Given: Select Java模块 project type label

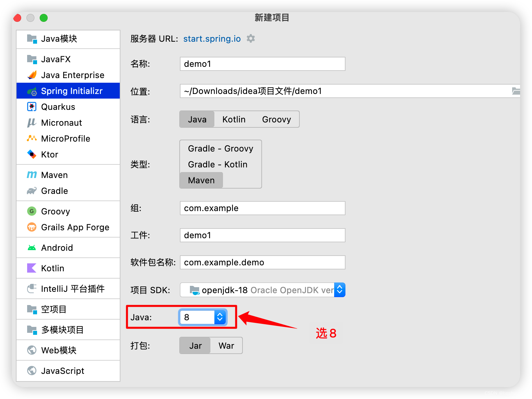Looking at the screenshot, I should coord(59,39).
